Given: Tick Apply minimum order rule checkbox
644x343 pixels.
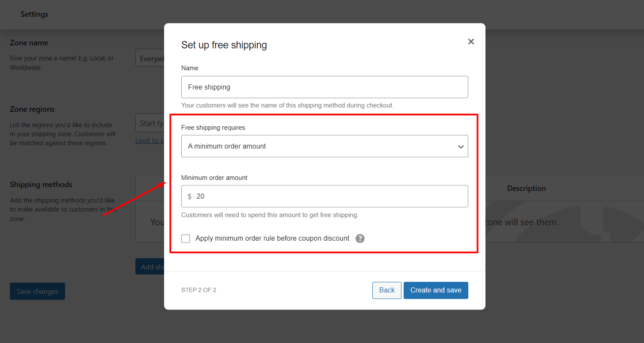Looking at the screenshot, I should tap(186, 239).
